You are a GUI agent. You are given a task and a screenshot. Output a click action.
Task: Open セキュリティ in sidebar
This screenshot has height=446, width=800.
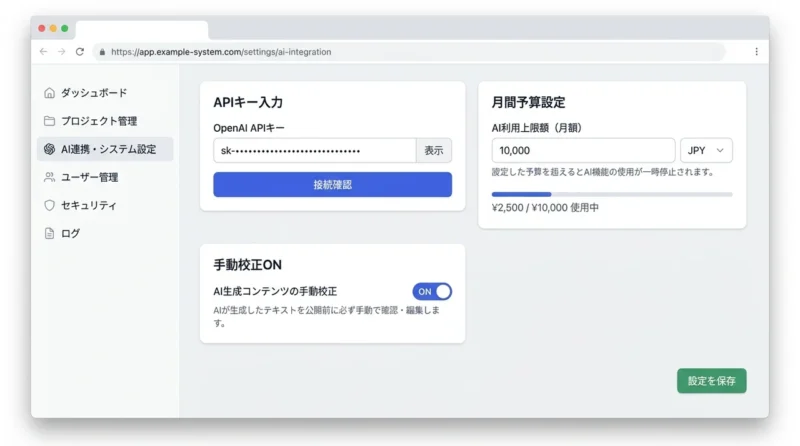(105, 205)
